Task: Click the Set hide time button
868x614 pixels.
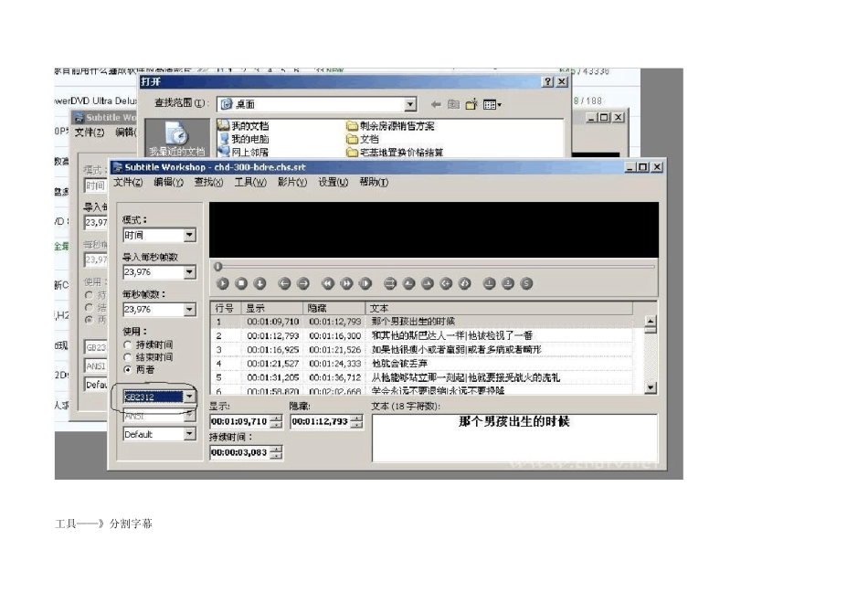Action: pyautogui.click(x=428, y=283)
